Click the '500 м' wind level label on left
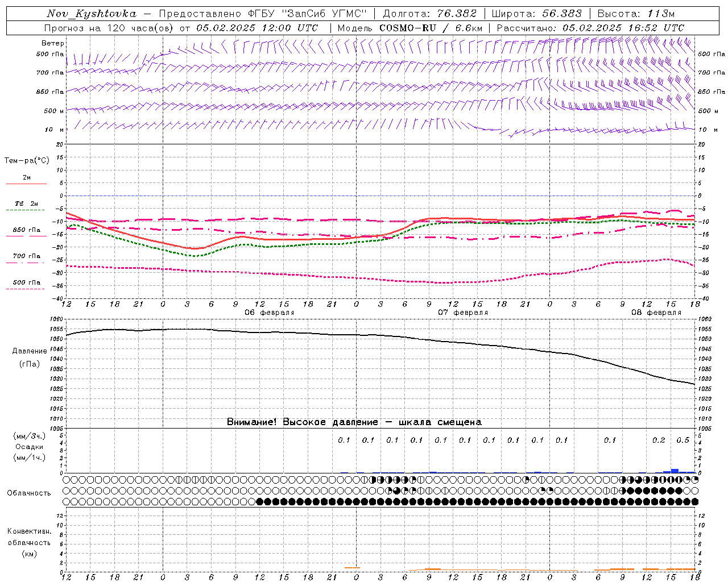 [54, 111]
